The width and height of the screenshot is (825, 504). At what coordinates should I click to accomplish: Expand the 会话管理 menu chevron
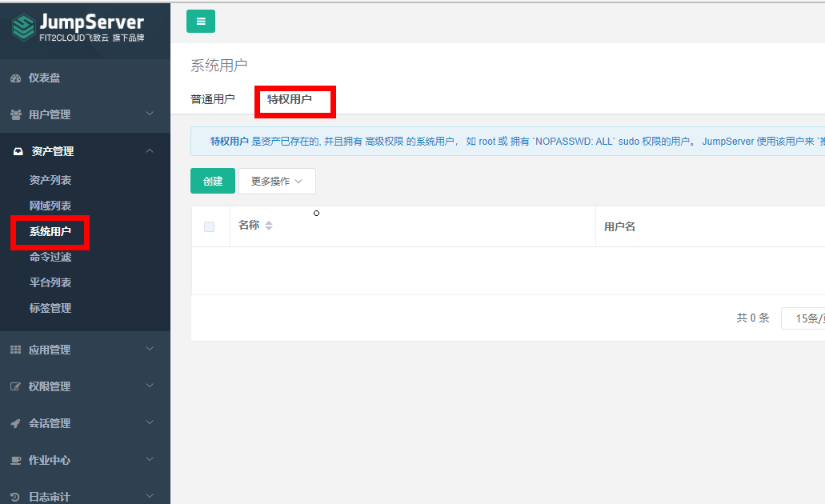tap(150, 422)
